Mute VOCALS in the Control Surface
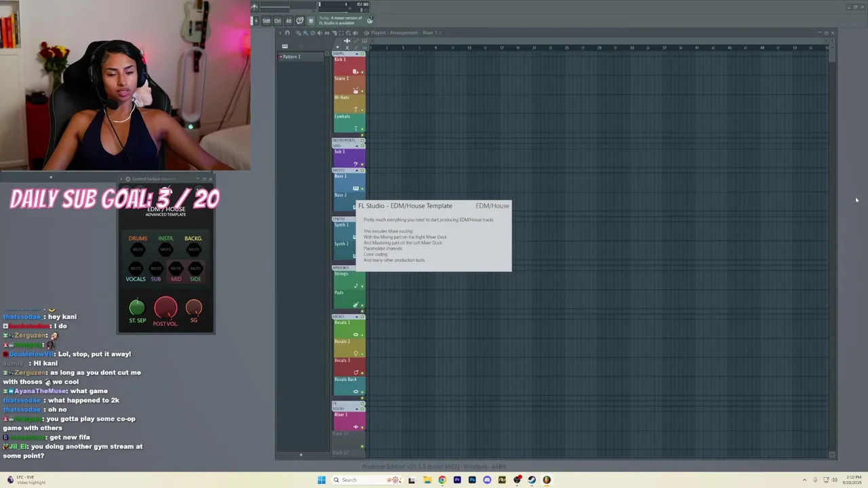Image resolution: width=868 pixels, height=488 pixels. pos(136,268)
